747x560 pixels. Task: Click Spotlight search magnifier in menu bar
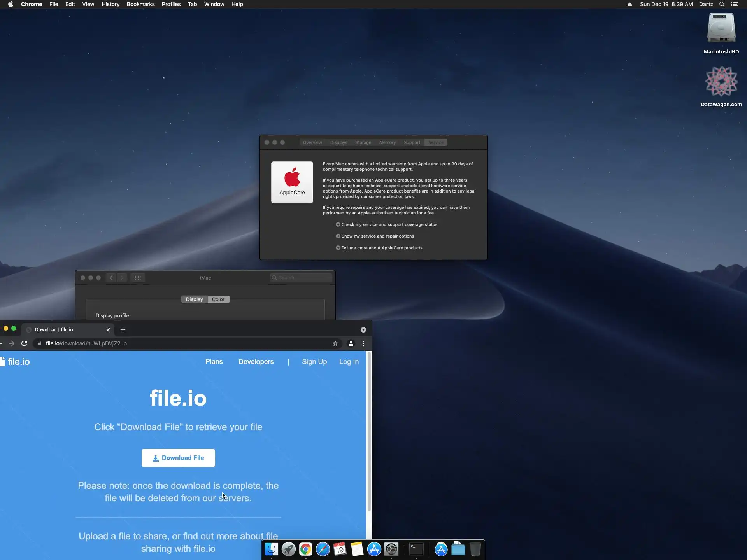click(722, 4)
